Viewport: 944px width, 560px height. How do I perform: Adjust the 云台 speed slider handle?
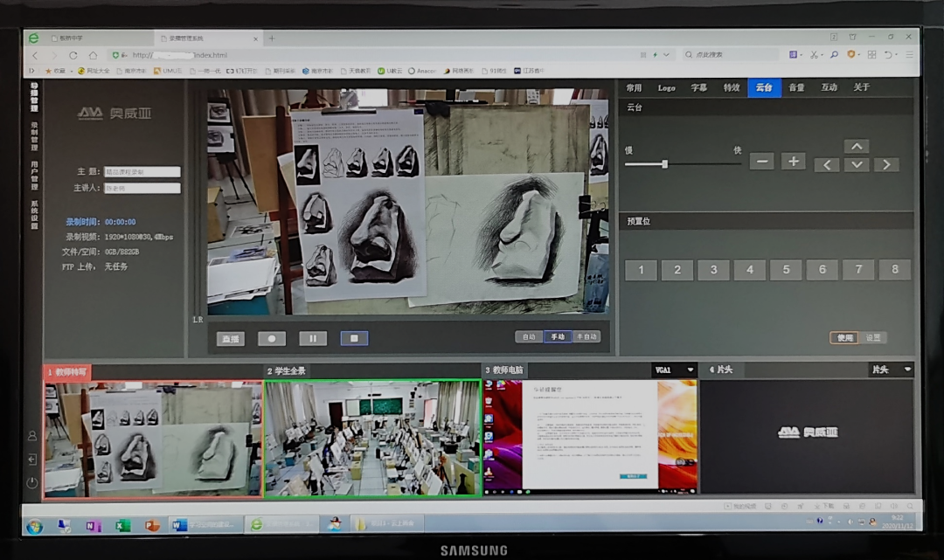coord(664,163)
